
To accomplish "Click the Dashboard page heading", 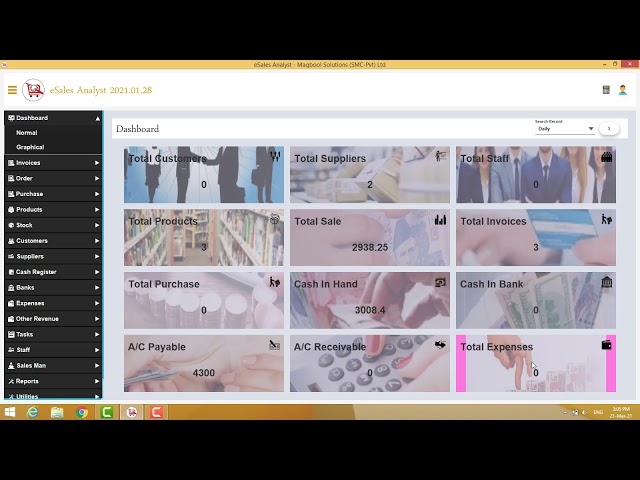I will [138, 129].
